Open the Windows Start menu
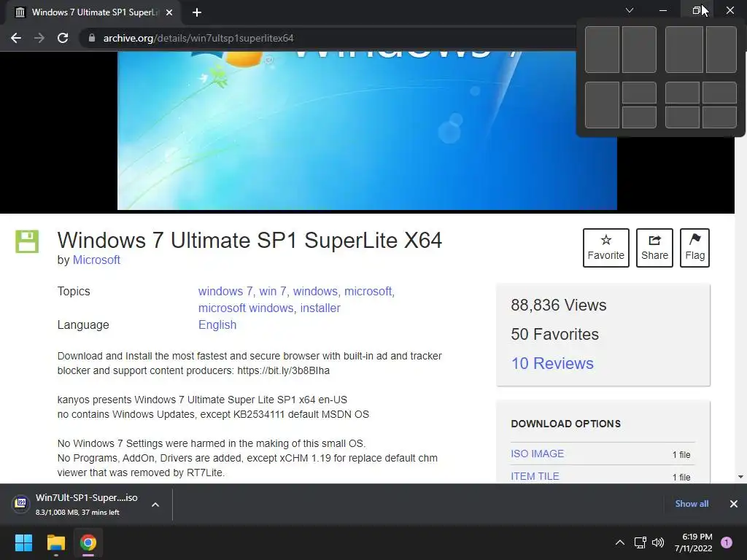Screen dimensions: 747x560 23,542
